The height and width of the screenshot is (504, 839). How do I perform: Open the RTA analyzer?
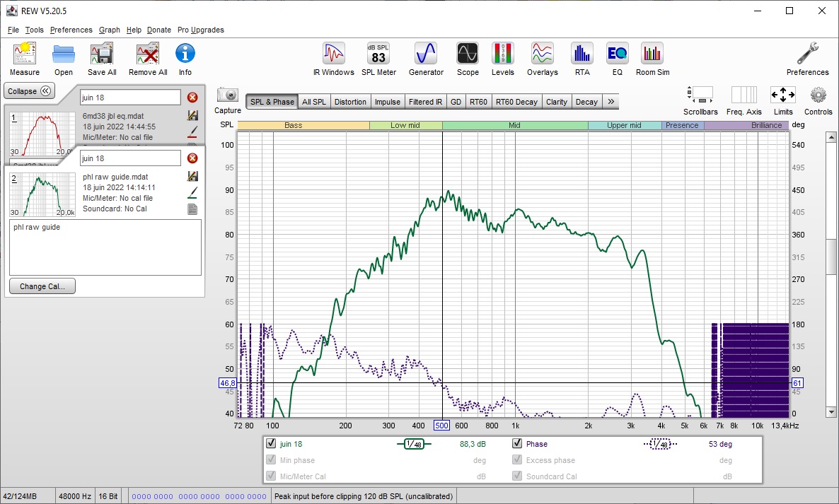tap(582, 59)
